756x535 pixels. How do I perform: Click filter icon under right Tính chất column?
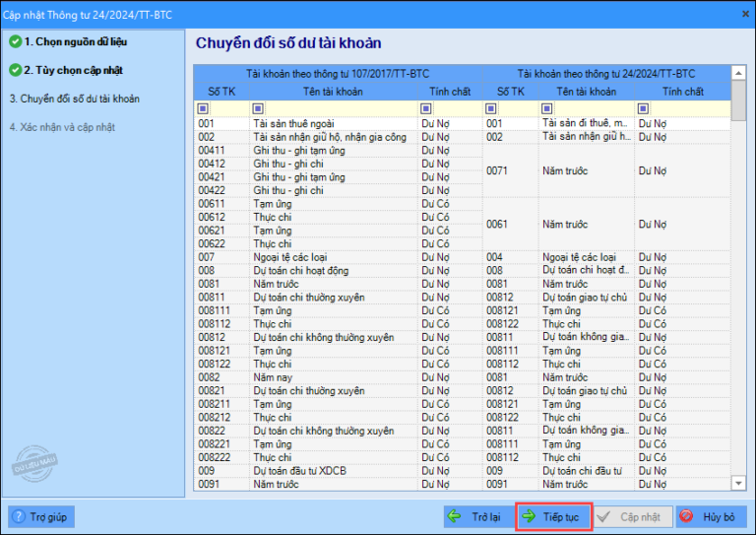pos(643,108)
